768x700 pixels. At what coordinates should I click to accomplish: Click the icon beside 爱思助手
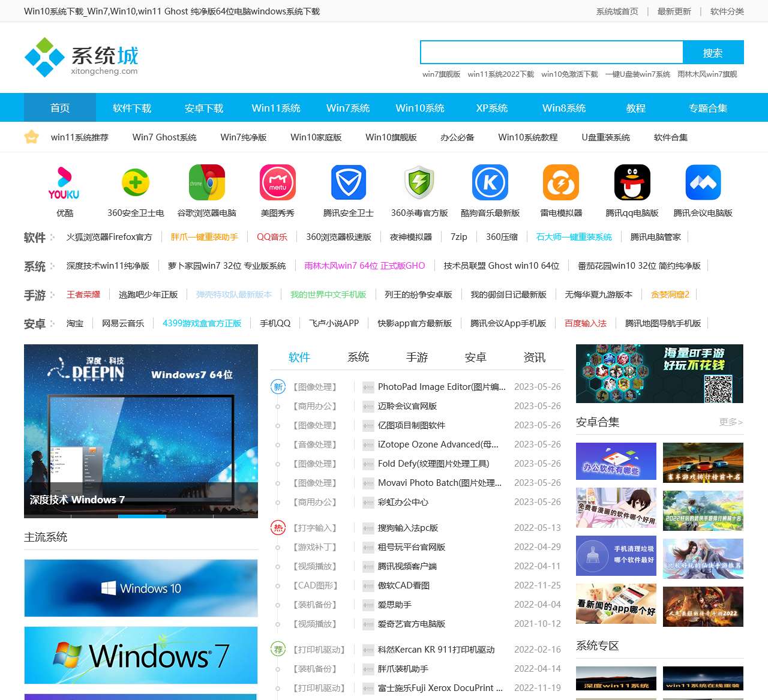pos(368,605)
